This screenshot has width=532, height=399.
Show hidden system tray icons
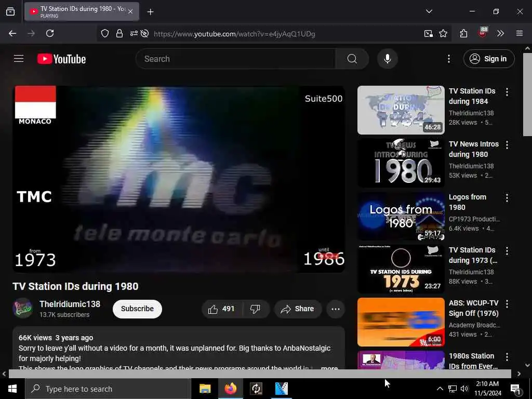point(440,389)
